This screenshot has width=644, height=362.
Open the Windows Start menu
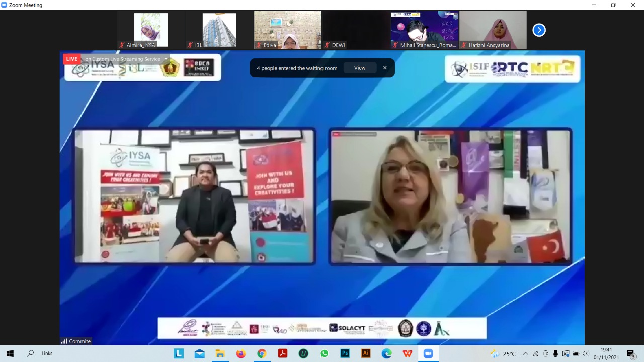10,353
